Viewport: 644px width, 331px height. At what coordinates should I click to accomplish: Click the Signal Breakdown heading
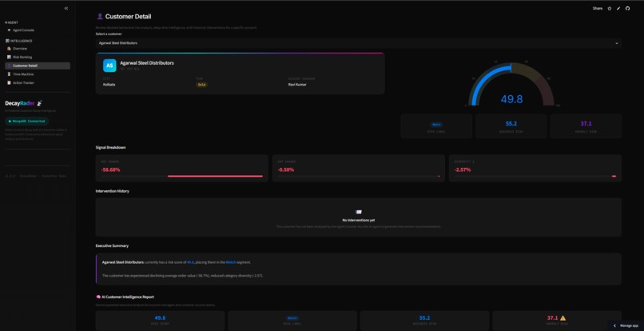(x=110, y=147)
